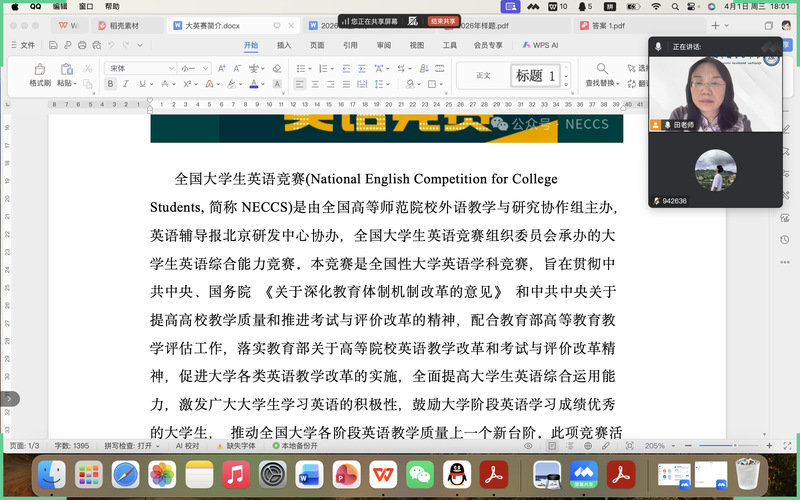Viewport: 800px width, 500px height.
Task: Open WeChat from the Dock
Action: (x=420, y=475)
